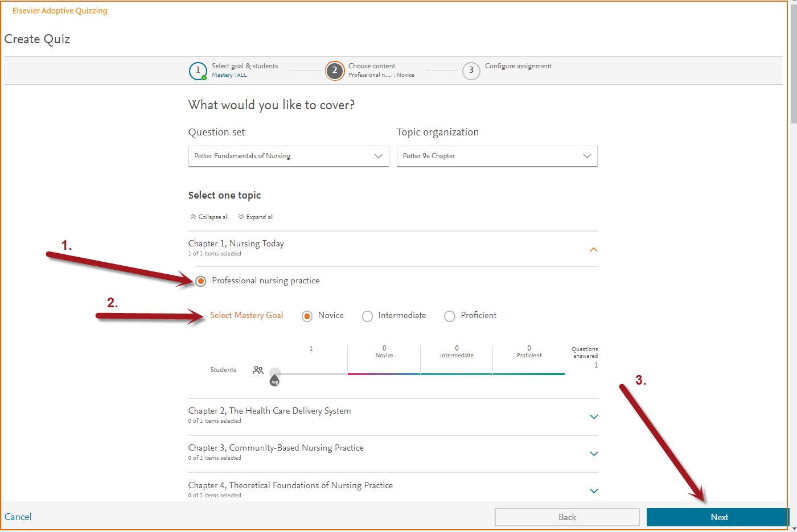797x532 pixels.
Task: Click the Collapse all icon
Action: (194, 216)
